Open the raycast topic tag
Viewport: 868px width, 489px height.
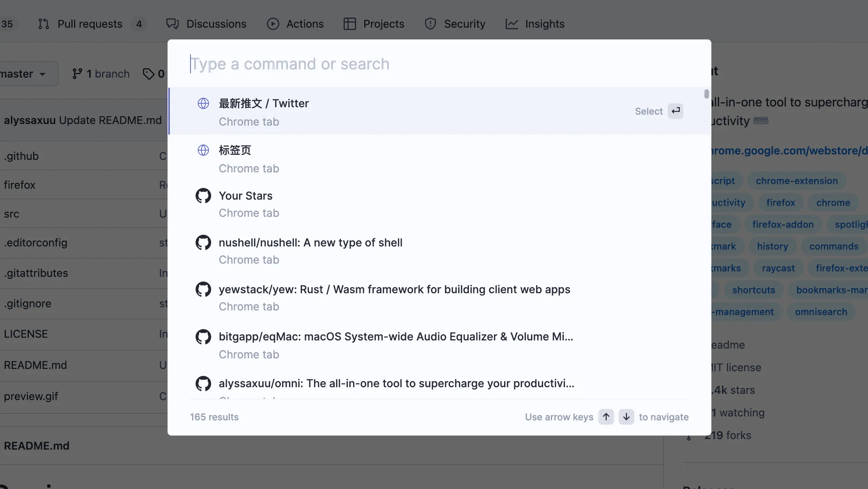(778, 268)
